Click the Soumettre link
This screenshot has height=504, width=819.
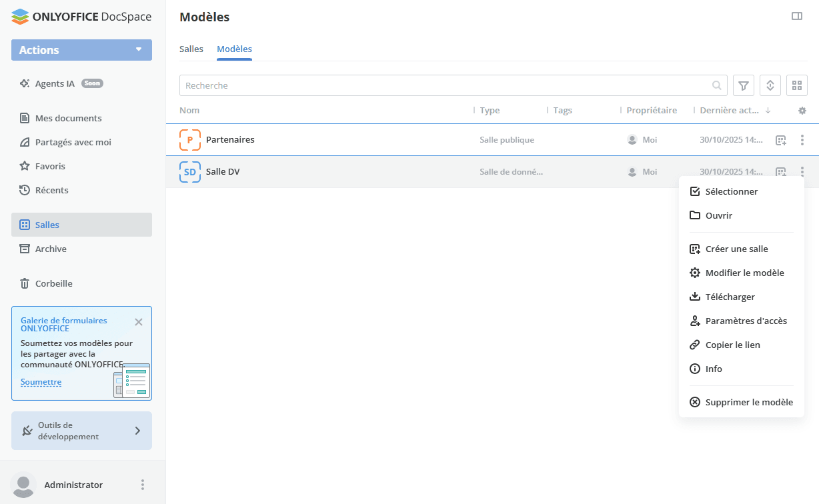pos(41,382)
